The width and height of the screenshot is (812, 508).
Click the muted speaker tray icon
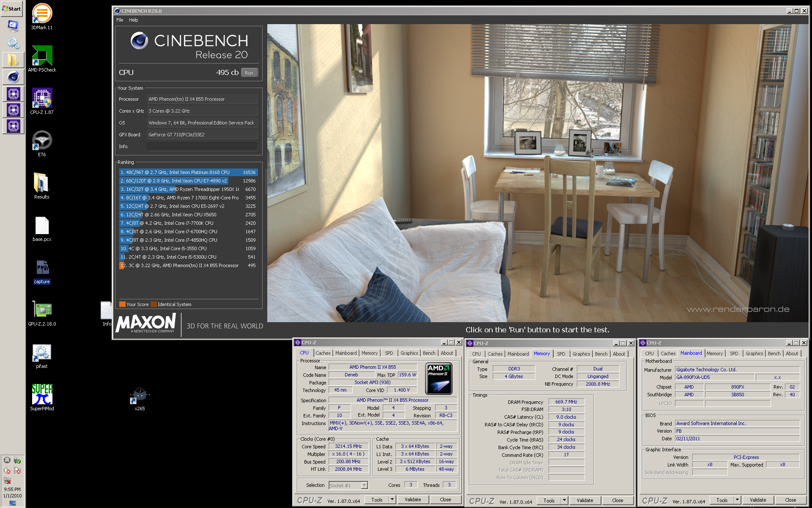(7, 470)
